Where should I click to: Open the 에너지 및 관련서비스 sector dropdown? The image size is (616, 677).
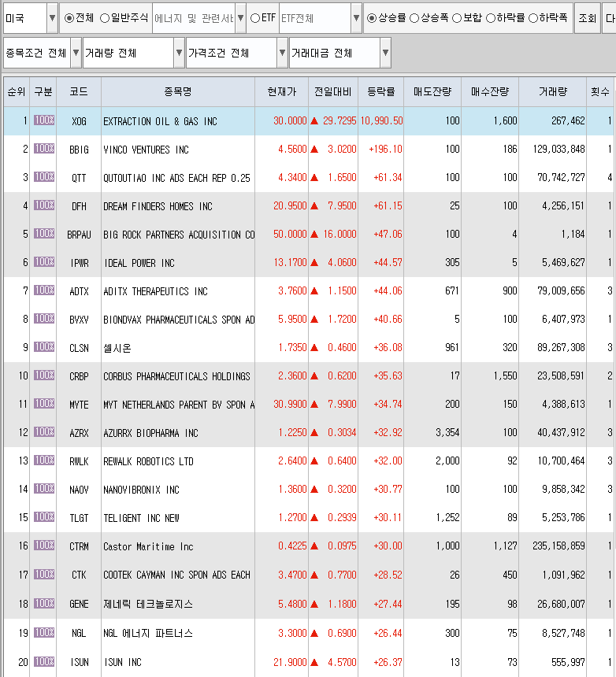point(240,18)
